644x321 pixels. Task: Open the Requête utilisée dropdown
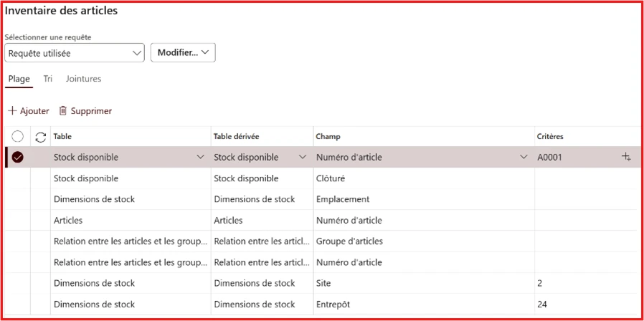click(75, 53)
